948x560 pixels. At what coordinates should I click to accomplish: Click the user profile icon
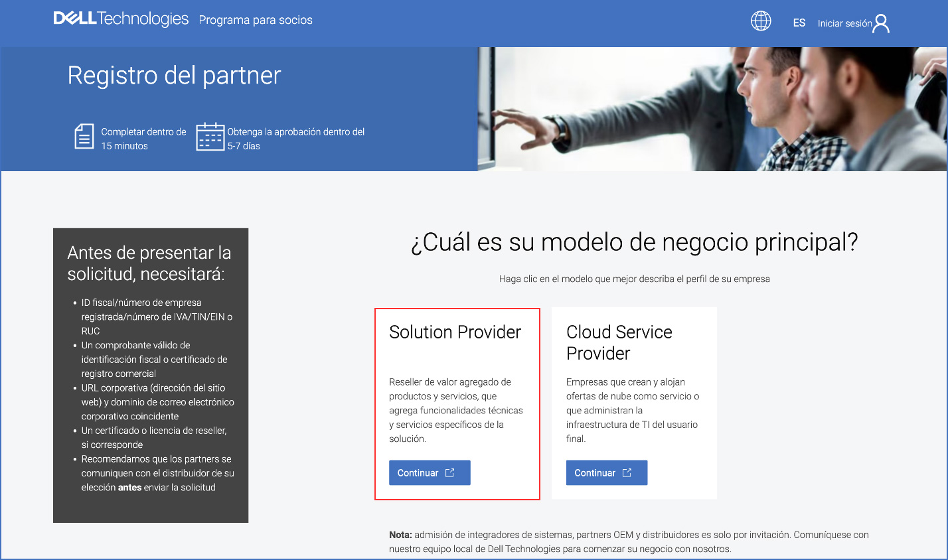(881, 23)
